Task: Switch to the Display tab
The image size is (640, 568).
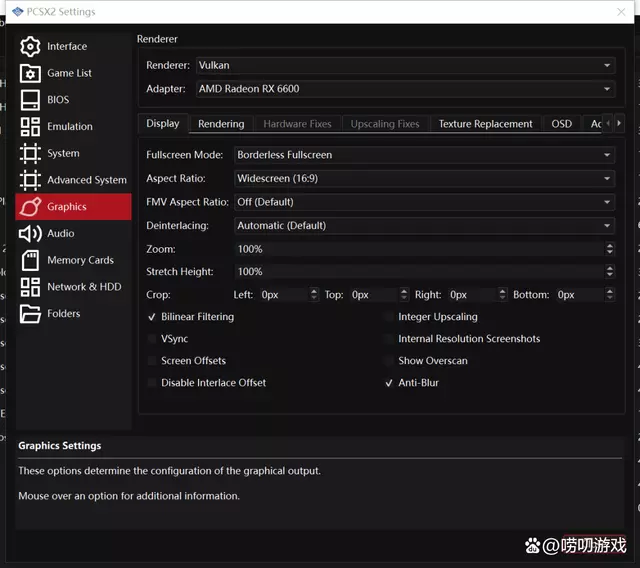Action: [163, 124]
